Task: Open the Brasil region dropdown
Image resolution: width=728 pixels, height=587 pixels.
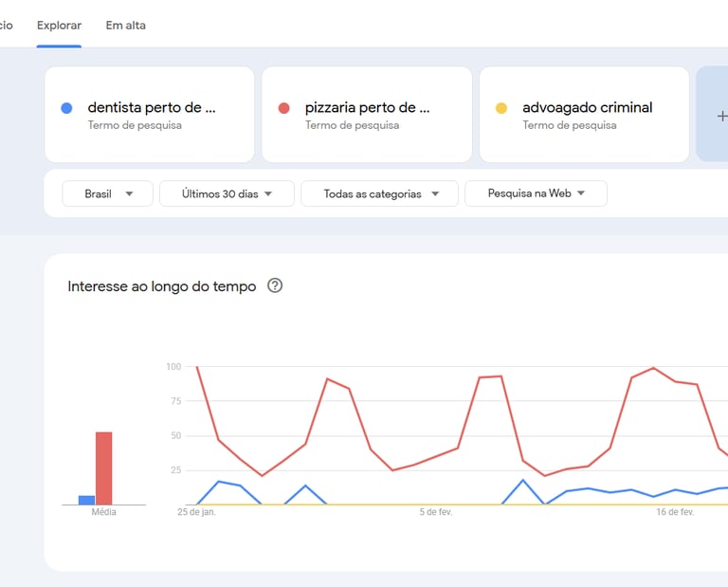Action: point(107,193)
